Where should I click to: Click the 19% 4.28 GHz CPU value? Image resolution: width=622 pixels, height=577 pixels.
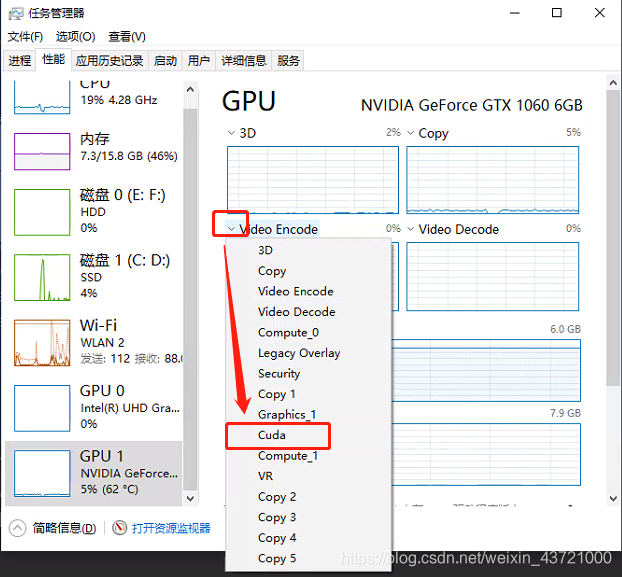(x=119, y=100)
